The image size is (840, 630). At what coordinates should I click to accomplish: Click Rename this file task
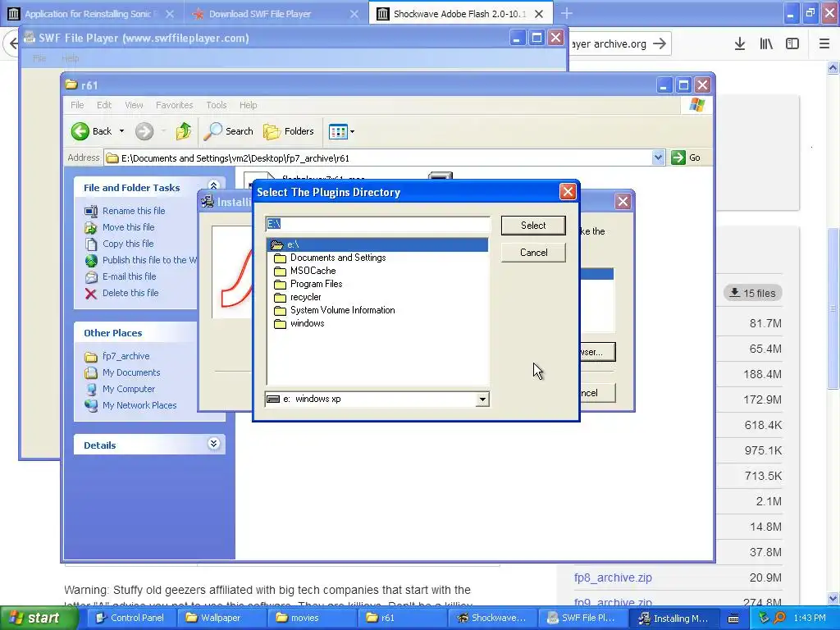tap(134, 211)
